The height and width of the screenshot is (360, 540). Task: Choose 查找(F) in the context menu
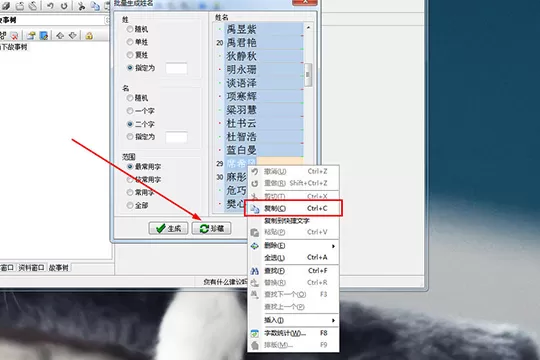293,271
